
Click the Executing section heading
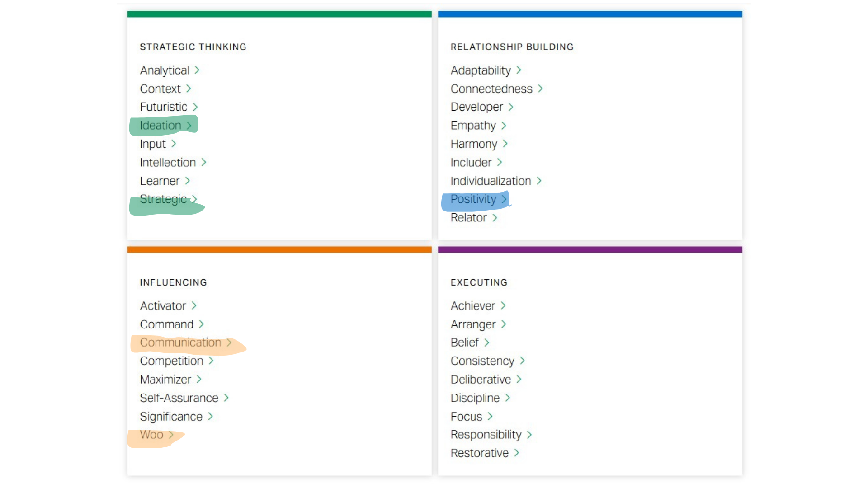tap(479, 282)
